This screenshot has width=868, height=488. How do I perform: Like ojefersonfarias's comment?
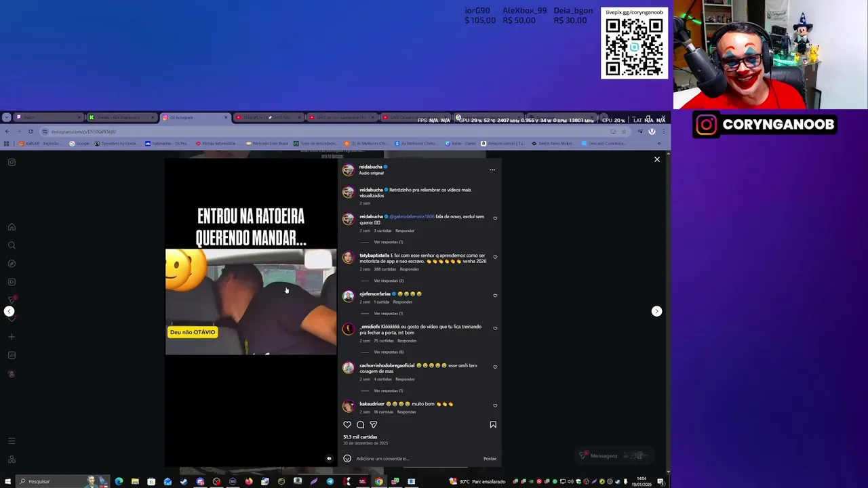(495, 296)
